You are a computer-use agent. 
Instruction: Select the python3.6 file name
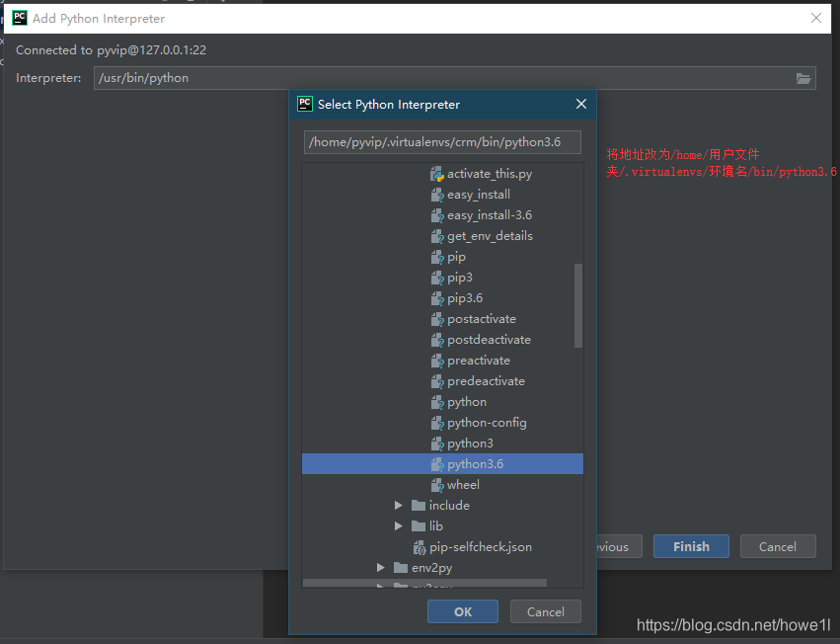point(475,464)
